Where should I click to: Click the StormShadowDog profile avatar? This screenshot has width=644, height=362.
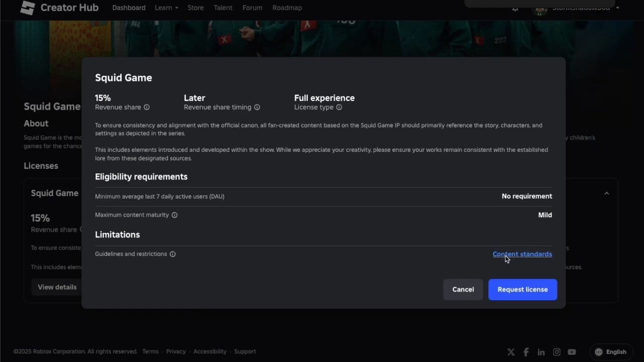click(539, 9)
